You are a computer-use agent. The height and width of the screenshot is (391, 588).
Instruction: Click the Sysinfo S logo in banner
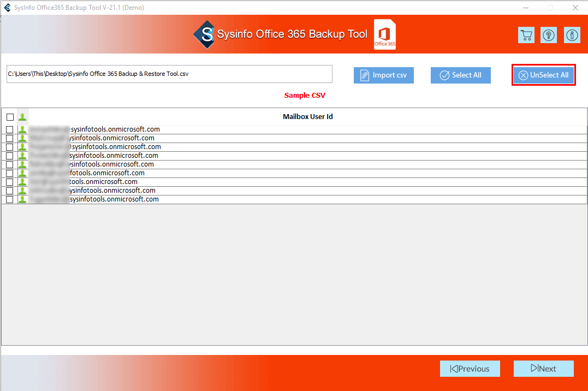[204, 34]
